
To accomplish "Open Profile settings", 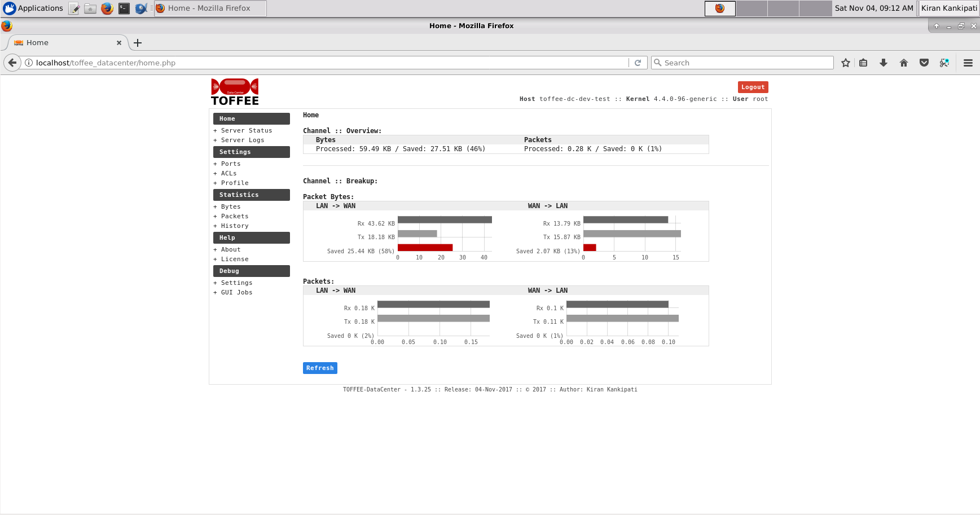I will (235, 183).
